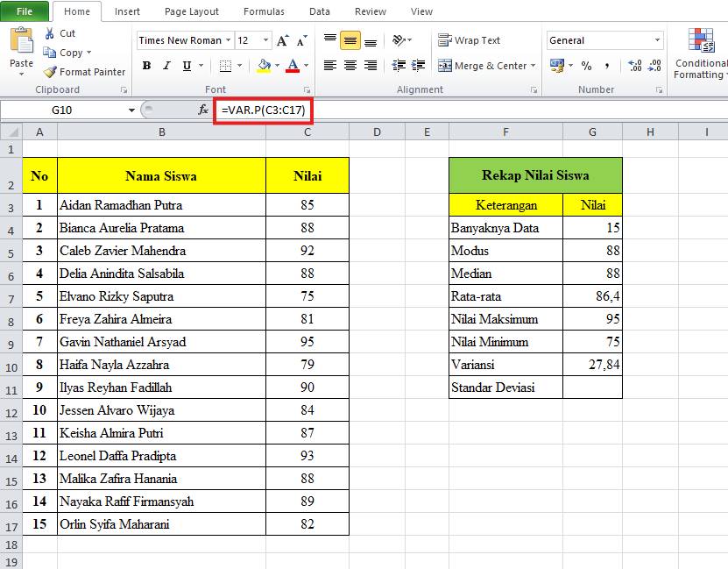This screenshot has height=569, width=728.
Task: Open the Clipboard dialog launcher
Action: tap(124, 90)
